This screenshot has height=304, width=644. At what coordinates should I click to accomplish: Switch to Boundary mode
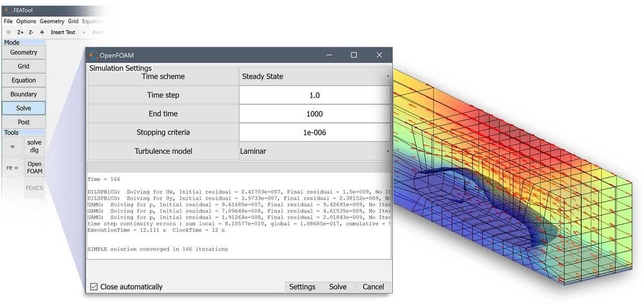pyautogui.click(x=24, y=95)
